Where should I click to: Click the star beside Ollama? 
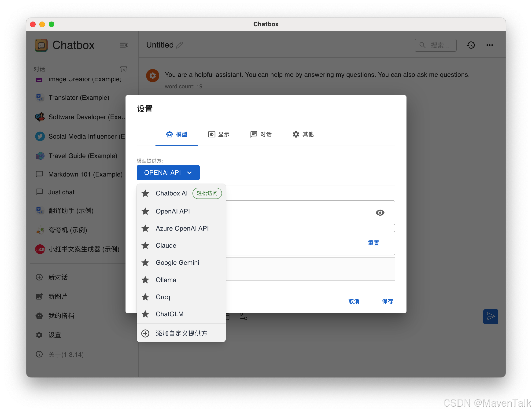145,280
